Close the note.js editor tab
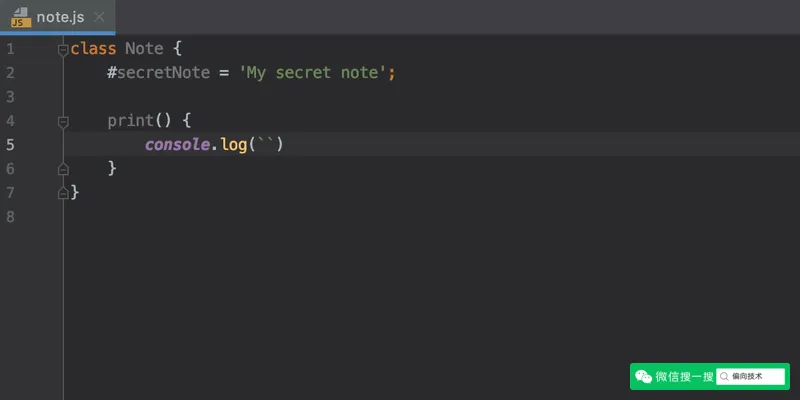The image size is (800, 400). click(x=99, y=17)
